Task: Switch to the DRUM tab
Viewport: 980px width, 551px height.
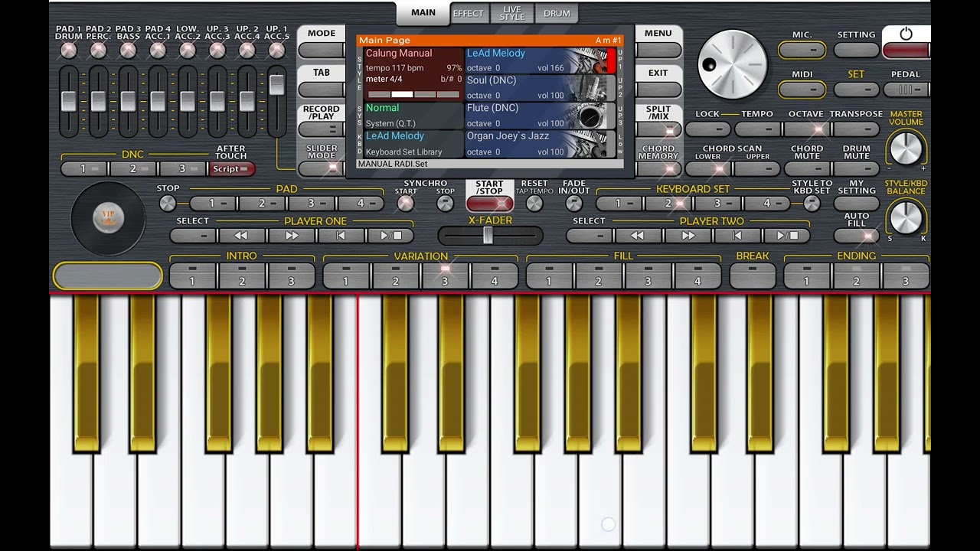Action: point(557,14)
